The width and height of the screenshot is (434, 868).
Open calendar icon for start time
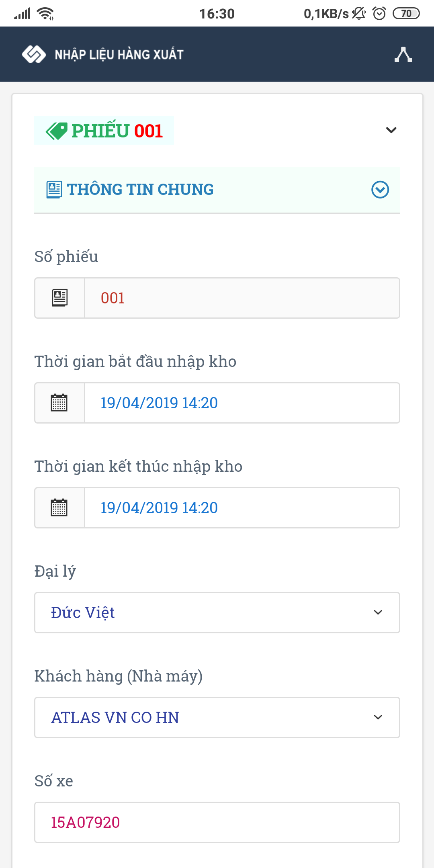[59, 403]
